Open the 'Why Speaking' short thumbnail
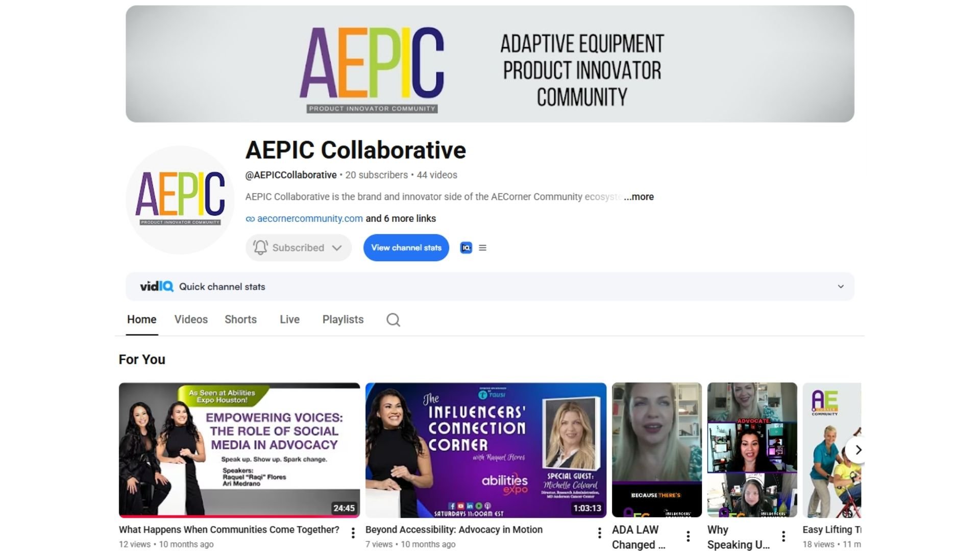980x551 pixels. [752, 450]
